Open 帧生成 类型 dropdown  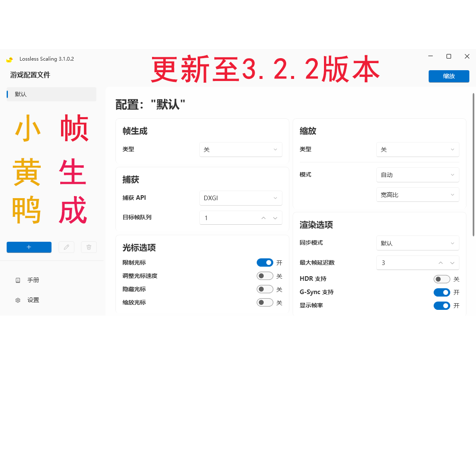[241, 150]
